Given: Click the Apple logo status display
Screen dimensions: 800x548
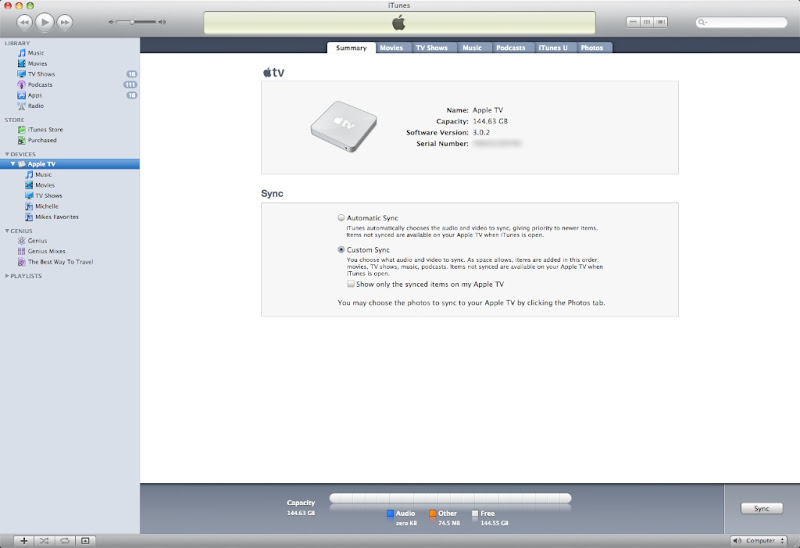Looking at the screenshot, I should coord(399,22).
